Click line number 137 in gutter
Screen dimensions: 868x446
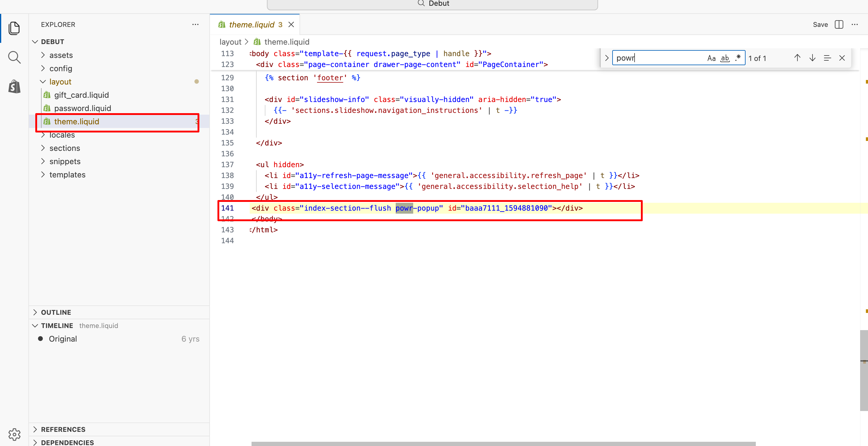227,164
